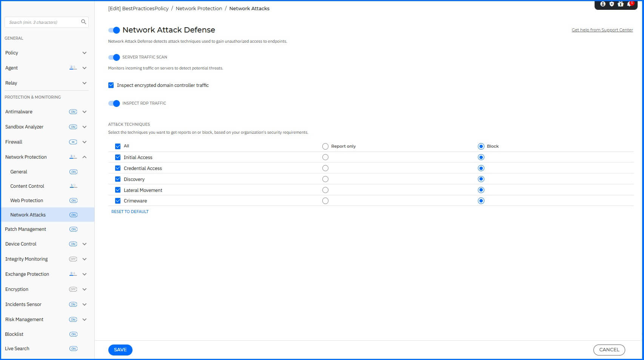Type in the sidebar search field
Image resolution: width=644 pixels, height=360 pixels.
pyautogui.click(x=42, y=22)
